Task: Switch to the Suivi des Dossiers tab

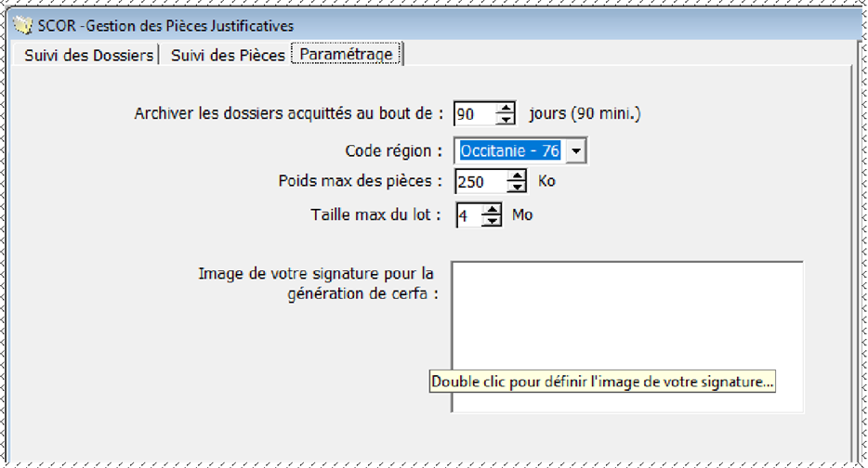Action: 88,56
